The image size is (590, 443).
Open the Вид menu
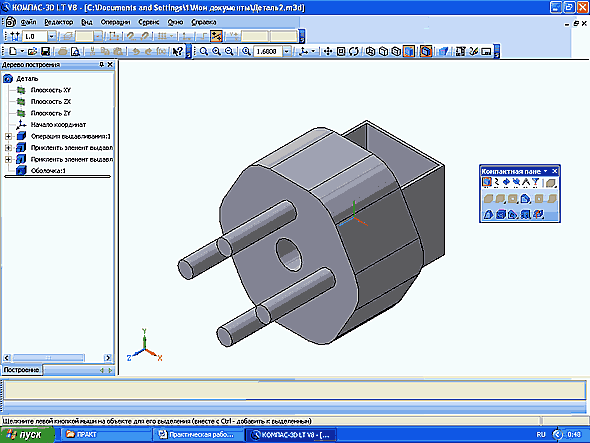[87, 22]
